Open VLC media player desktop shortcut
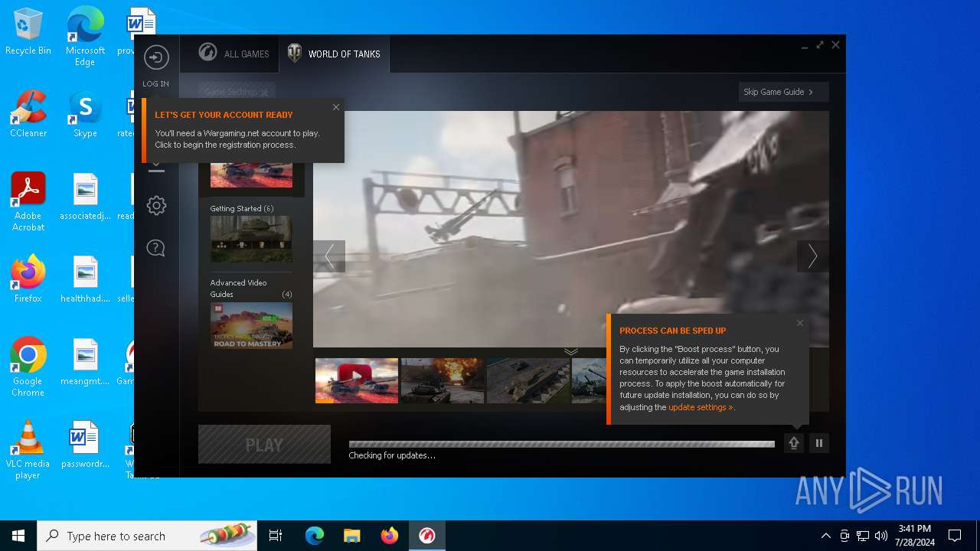Screen dimensions: 980x551 pyautogui.click(x=28, y=450)
